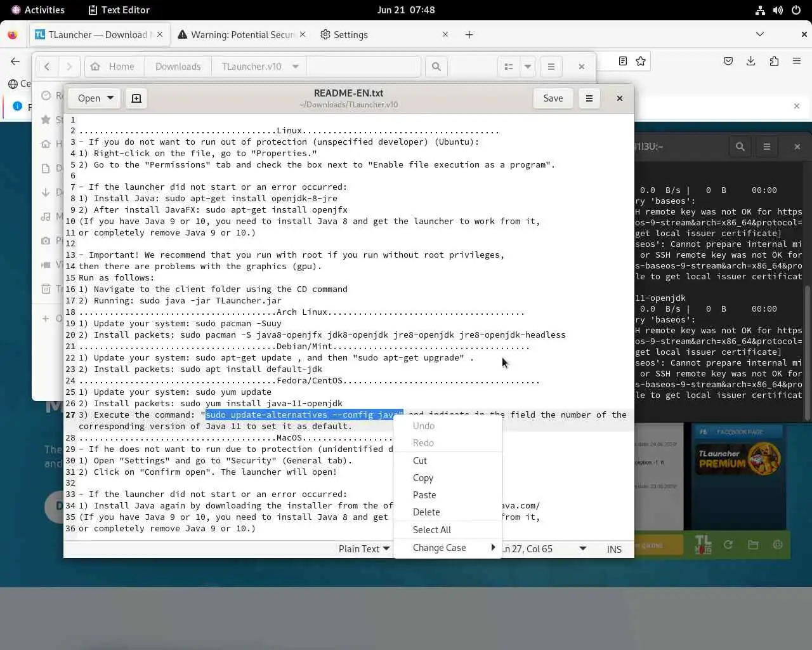Click the Save button
812x650 pixels.
tap(553, 98)
